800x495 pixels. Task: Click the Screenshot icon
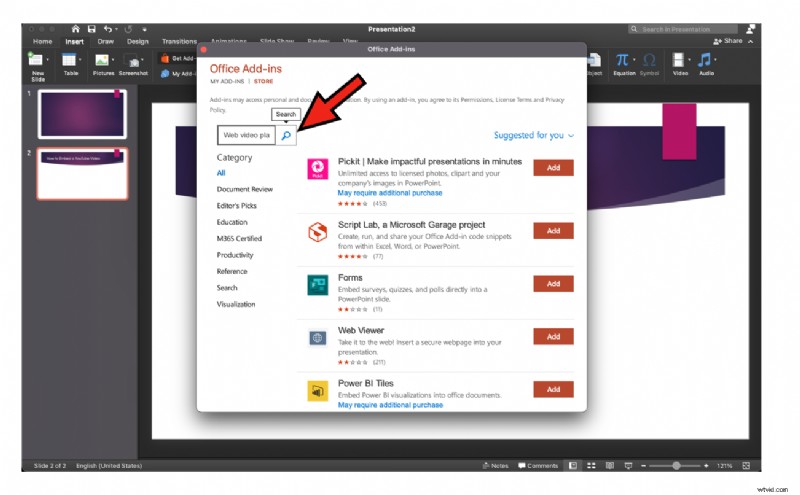point(132,60)
